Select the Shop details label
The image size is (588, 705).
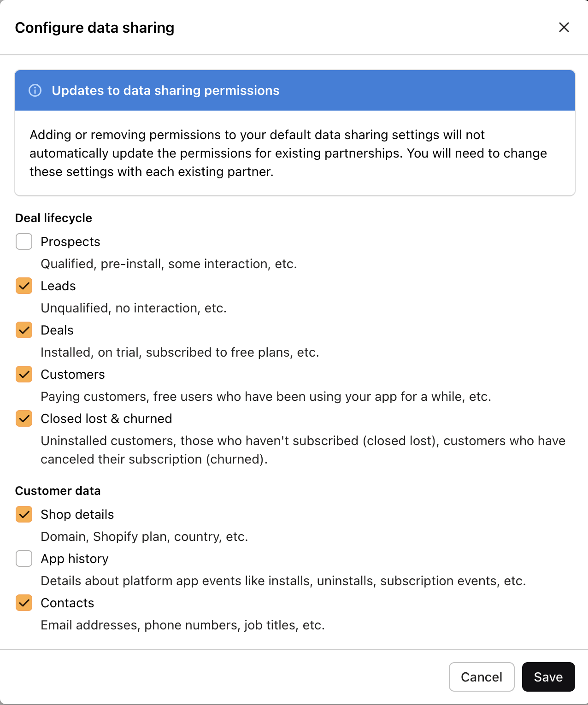(x=77, y=514)
